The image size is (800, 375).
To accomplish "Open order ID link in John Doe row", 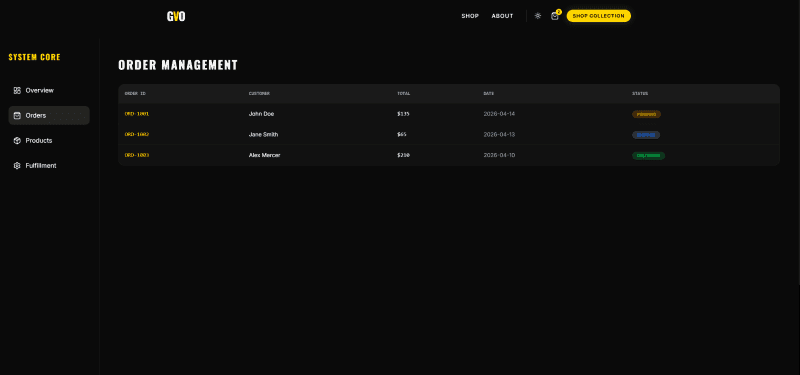I will tap(137, 114).
